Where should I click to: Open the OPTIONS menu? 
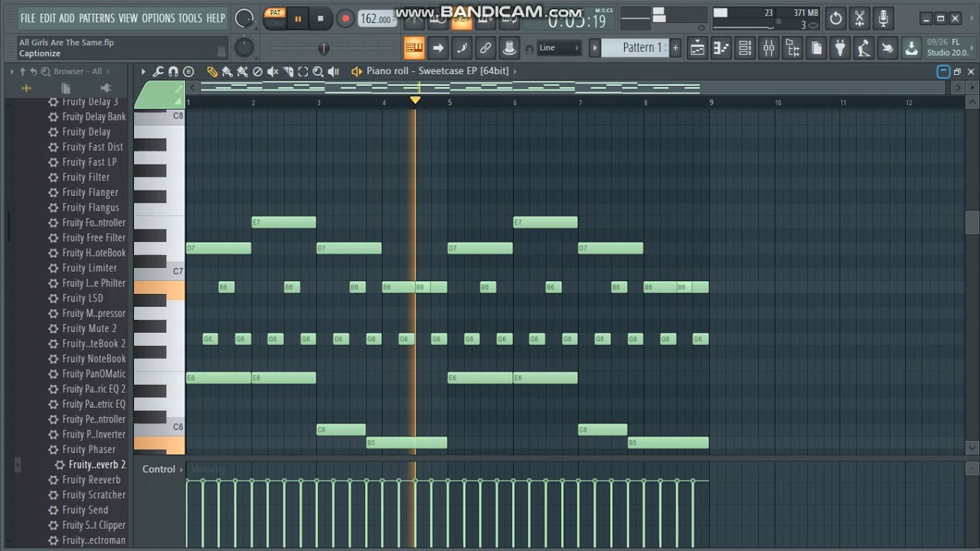[158, 18]
